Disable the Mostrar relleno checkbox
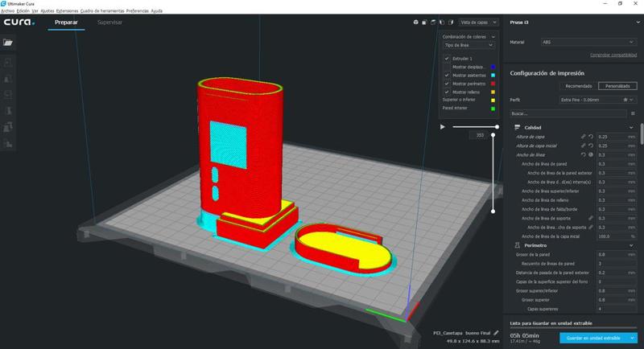Viewport: 644px width, 349px height. [447, 92]
